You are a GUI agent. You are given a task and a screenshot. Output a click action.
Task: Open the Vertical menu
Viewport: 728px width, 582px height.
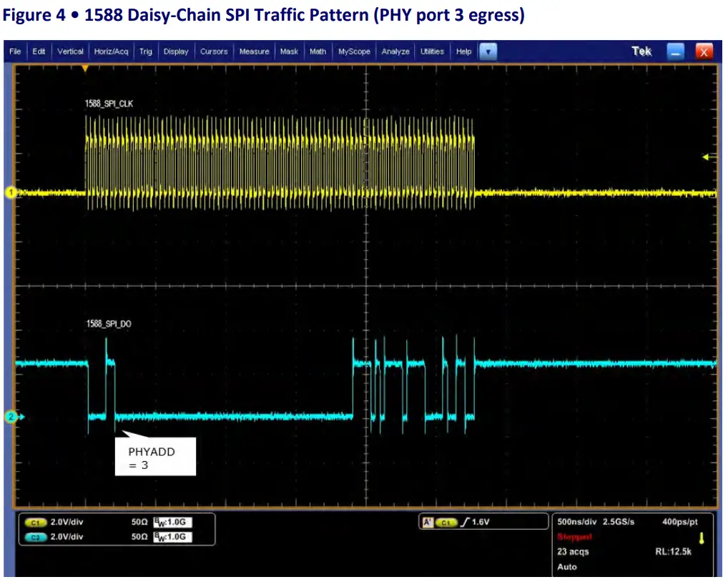click(x=70, y=51)
